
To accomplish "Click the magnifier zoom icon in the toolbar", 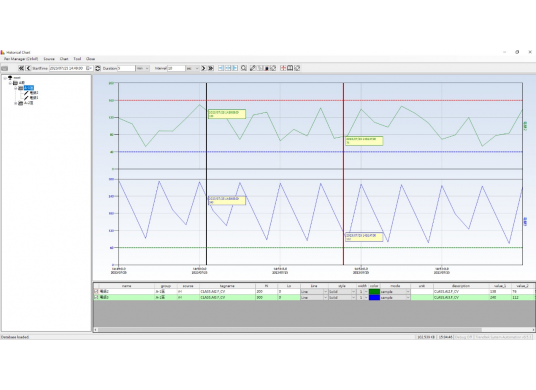I will click(x=244, y=68).
